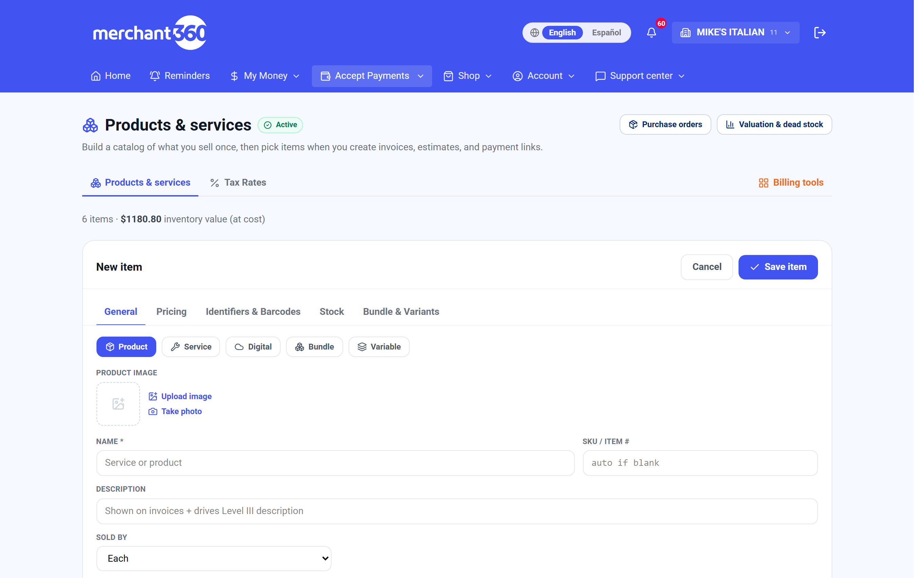924x578 pixels.
Task: Click the building icon beside MIKE'S ITALIAN
Action: (686, 33)
